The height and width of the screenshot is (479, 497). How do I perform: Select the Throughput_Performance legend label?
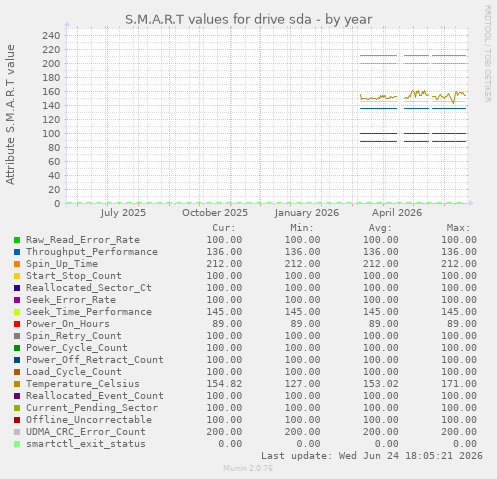(92, 252)
